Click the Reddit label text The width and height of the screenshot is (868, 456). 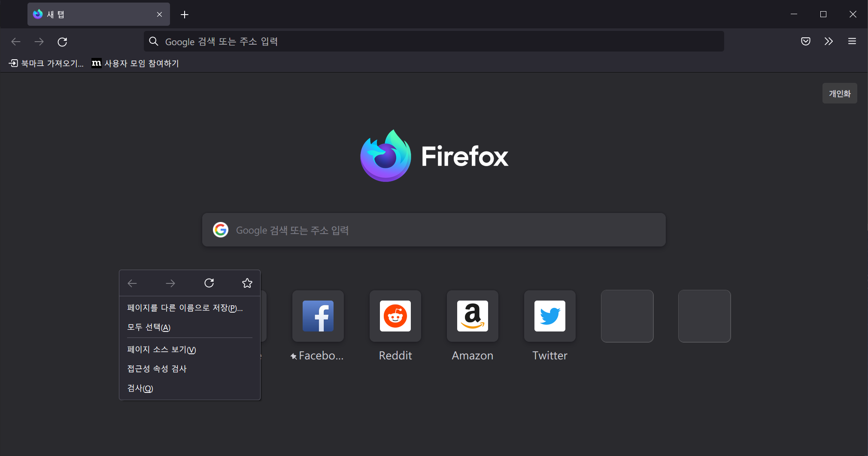(395, 356)
